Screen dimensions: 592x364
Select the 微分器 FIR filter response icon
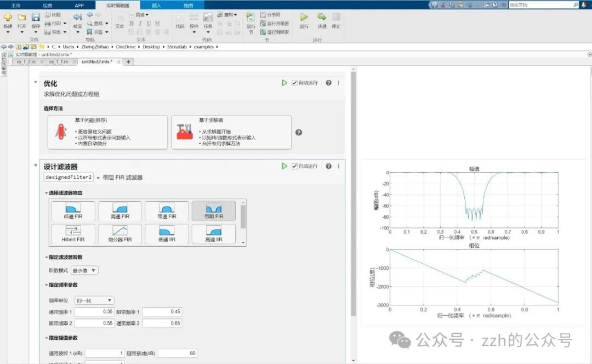(x=119, y=234)
